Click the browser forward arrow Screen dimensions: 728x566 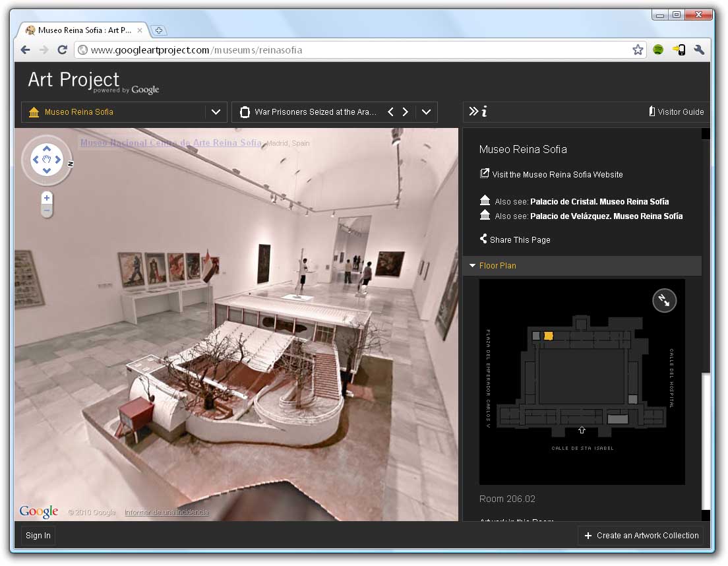[x=44, y=49]
